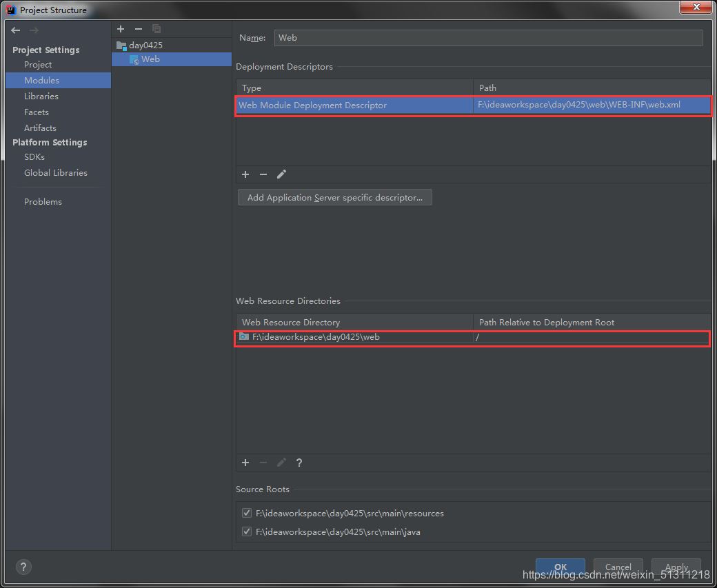The image size is (717, 588).
Task: Remove the selected deployment descriptor
Action: (x=263, y=174)
